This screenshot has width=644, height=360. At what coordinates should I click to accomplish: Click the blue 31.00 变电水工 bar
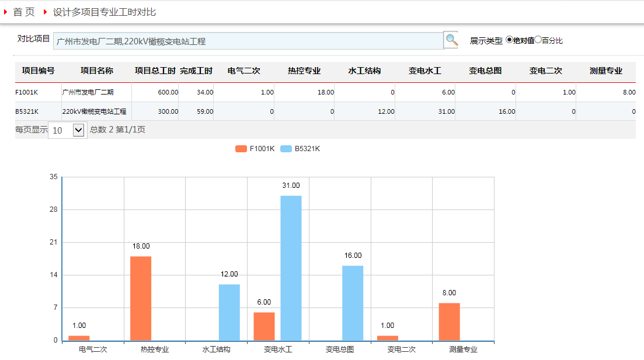click(291, 268)
